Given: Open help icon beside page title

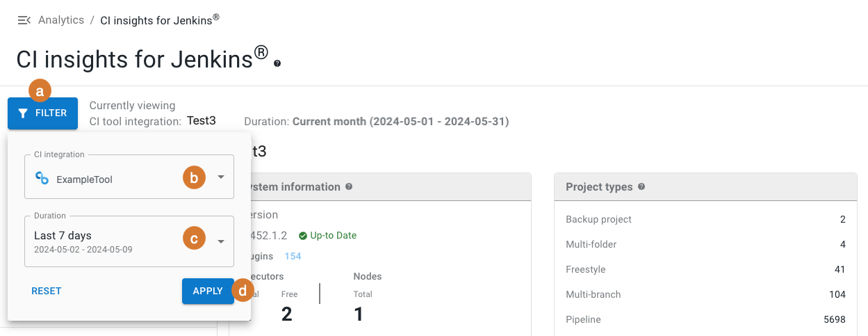Looking at the screenshot, I should point(277,63).
